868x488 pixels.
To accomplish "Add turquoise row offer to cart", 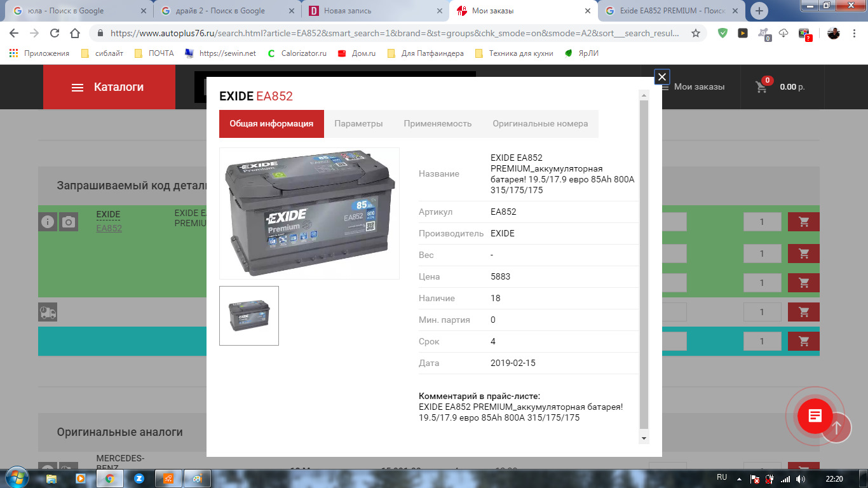I will pyautogui.click(x=804, y=341).
